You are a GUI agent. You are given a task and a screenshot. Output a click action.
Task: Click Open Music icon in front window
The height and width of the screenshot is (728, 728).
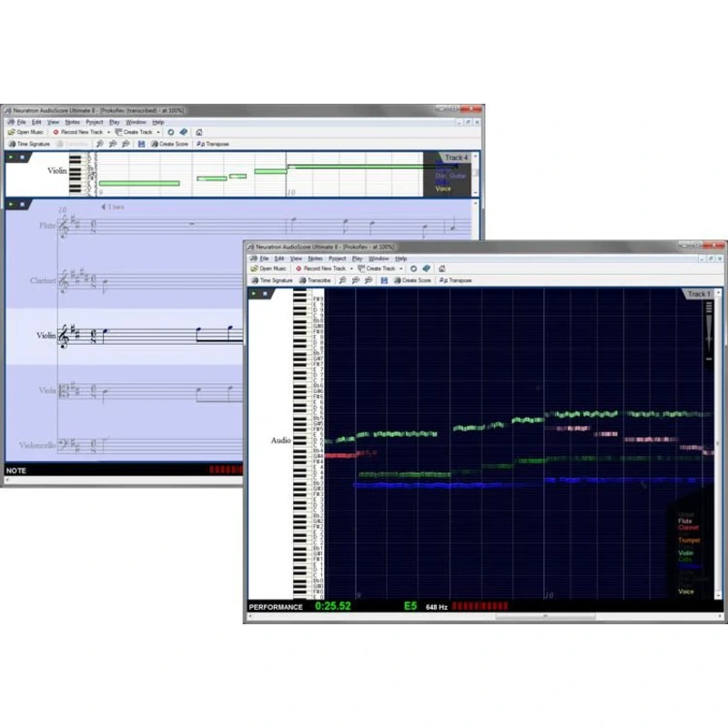pyautogui.click(x=255, y=268)
